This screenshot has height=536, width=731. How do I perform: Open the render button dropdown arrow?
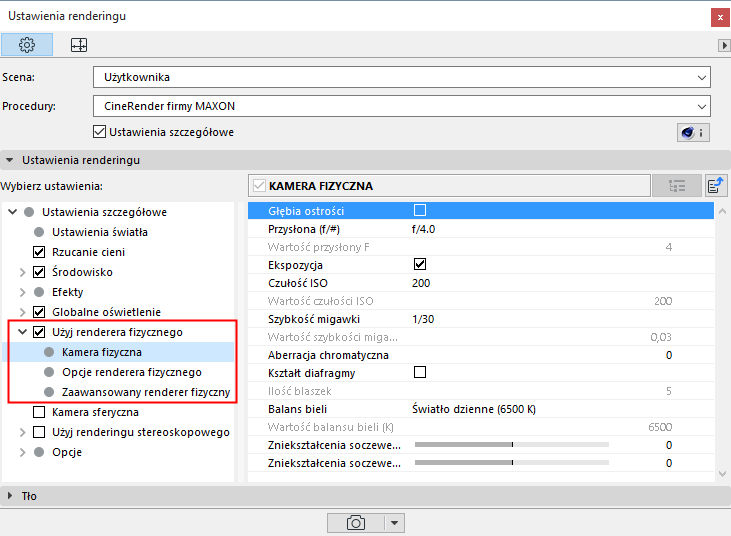pyautogui.click(x=394, y=523)
